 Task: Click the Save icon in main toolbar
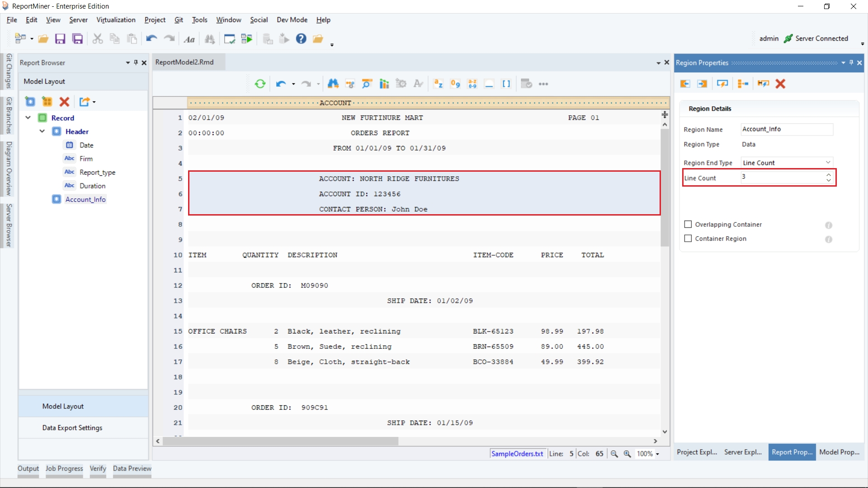pyautogui.click(x=60, y=39)
